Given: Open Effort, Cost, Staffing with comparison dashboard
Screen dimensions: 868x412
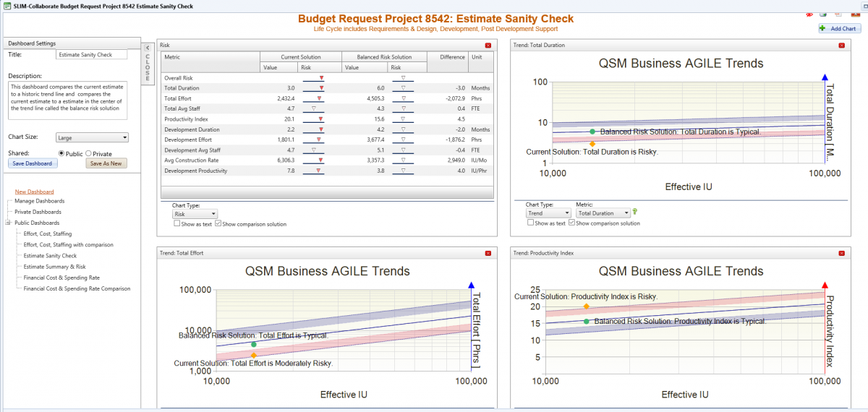Looking at the screenshot, I should [x=68, y=245].
